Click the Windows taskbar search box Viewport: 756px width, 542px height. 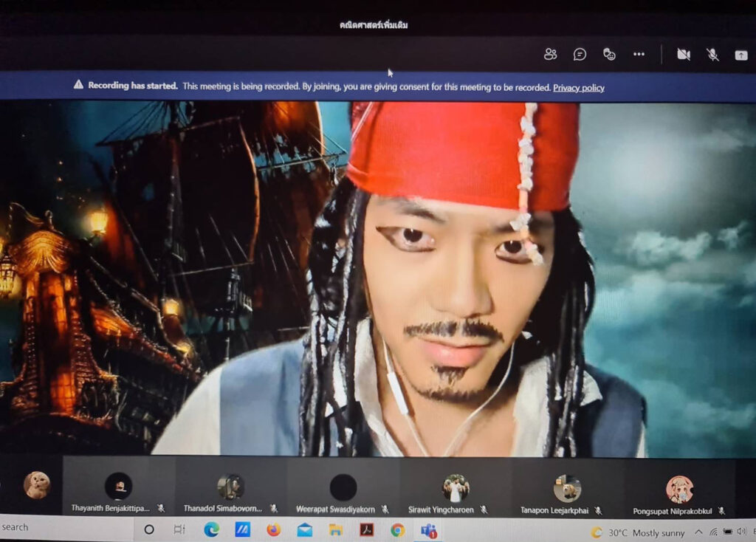click(66, 527)
